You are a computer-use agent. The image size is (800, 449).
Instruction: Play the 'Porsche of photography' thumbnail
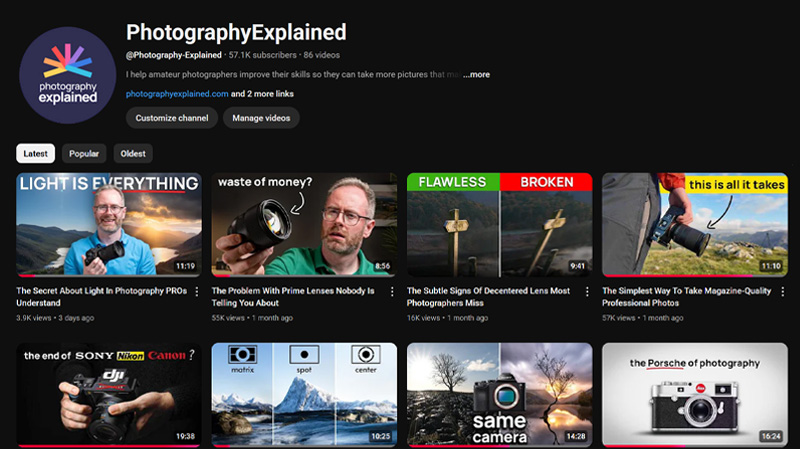pos(694,395)
